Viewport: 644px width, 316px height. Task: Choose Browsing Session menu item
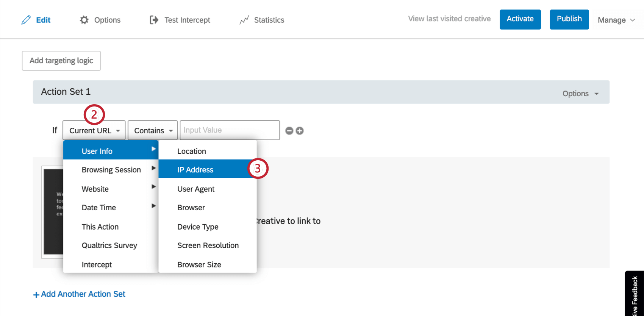pos(111,170)
